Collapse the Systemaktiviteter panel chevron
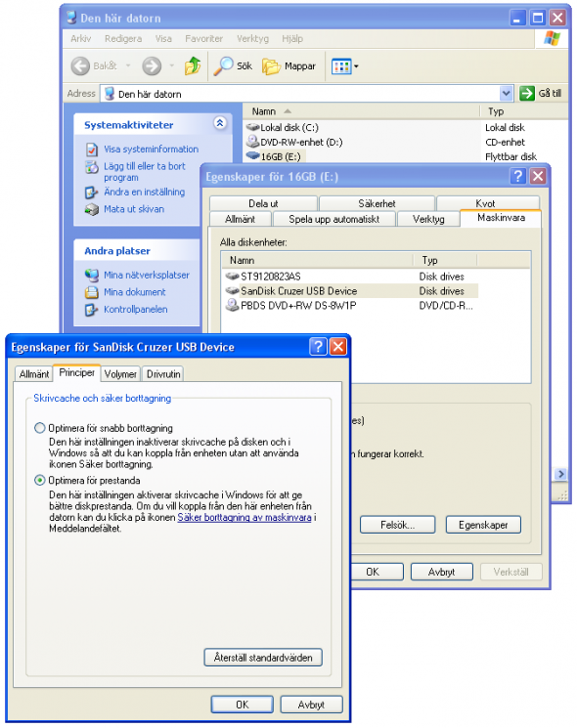577x728 pixels. click(220, 123)
